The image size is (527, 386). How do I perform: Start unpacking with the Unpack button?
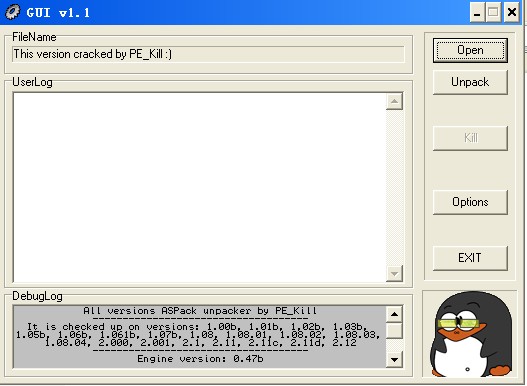470,82
